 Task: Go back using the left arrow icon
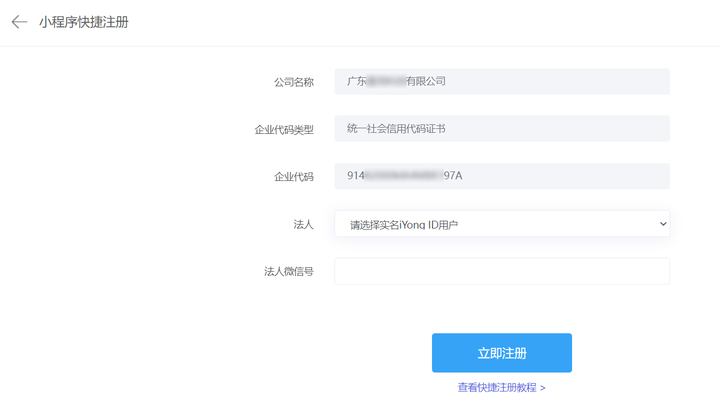click(x=19, y=22)
